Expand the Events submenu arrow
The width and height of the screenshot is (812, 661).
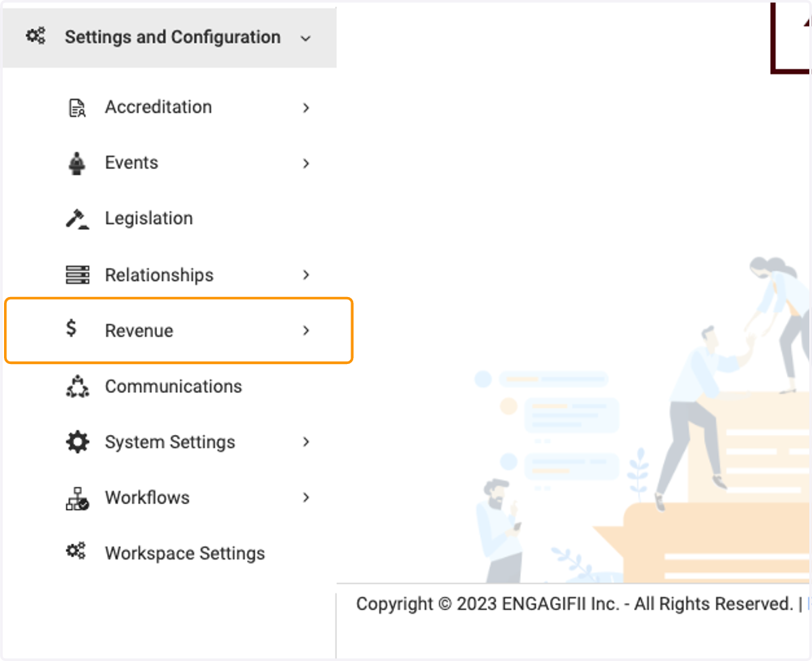(306, 163)
